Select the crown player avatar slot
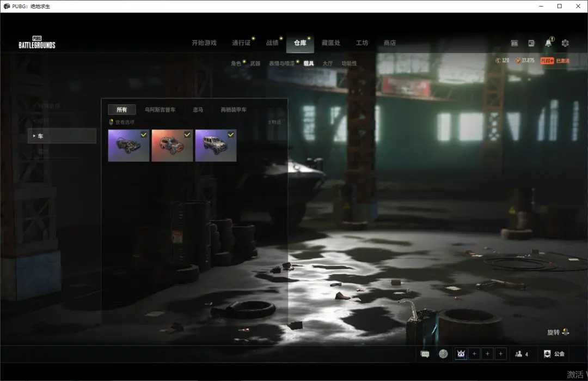Image resolution: width=588 pixels, height=381 pixels. (461, 354)
